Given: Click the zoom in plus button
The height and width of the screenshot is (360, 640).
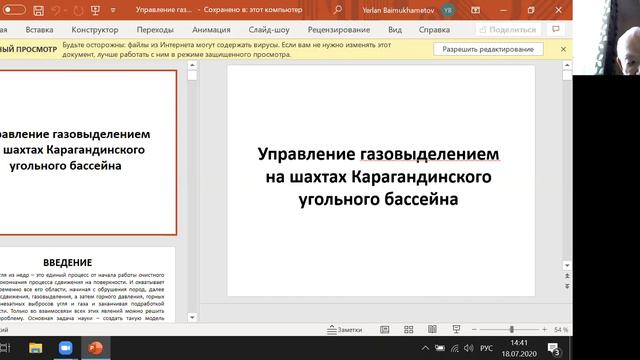Looking at the screenshot, I should 544,329.
